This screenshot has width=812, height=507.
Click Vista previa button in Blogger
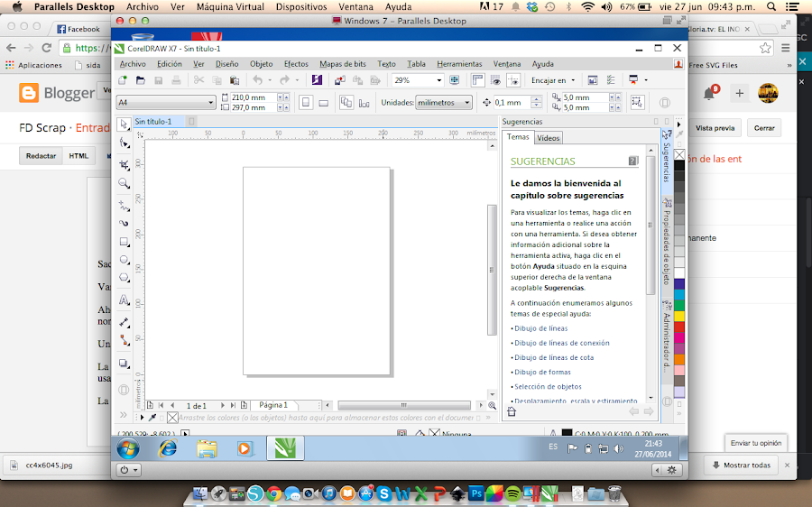(715, 128)
